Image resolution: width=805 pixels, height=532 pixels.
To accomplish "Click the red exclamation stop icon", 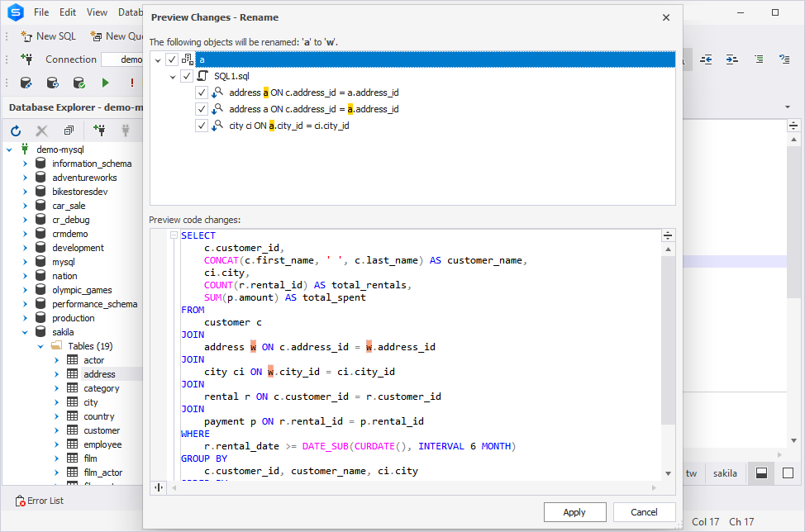I will [132, 83].
